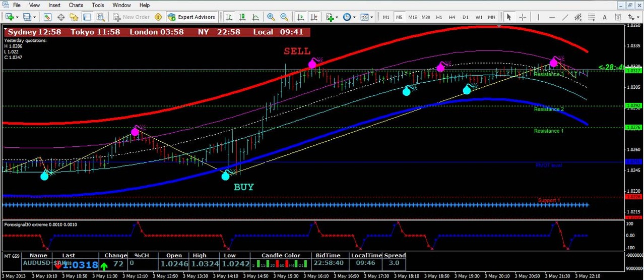This screenshot has width=644, height=280.
Task: Switch timeframe to M1
Action: click(386, 17)
